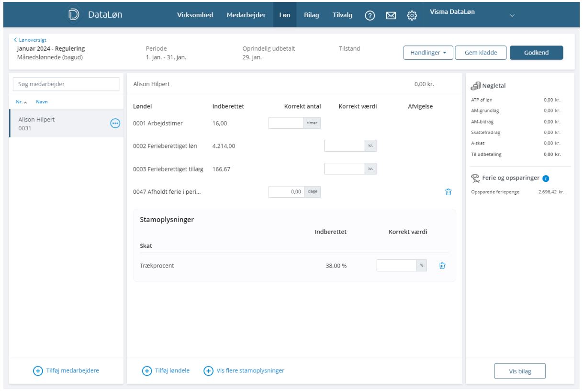Delete the Afholdt ferie row with trash icon
This screenshot has width=584, height=392.
tap(448, 192)
